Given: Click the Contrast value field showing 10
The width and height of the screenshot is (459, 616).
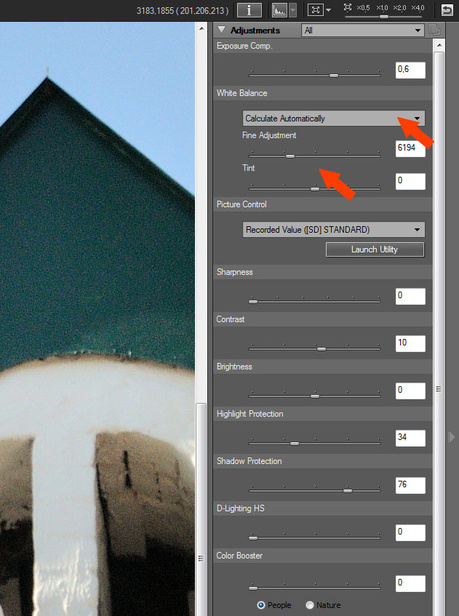Looking at the screenshot, I should pyautogui.click(x=410, y=343).
